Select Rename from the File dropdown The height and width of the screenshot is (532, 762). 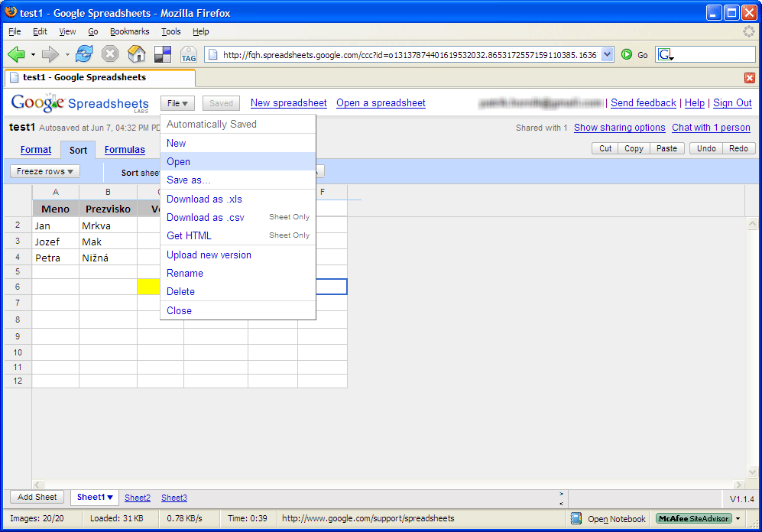click(x=238, y=273)
